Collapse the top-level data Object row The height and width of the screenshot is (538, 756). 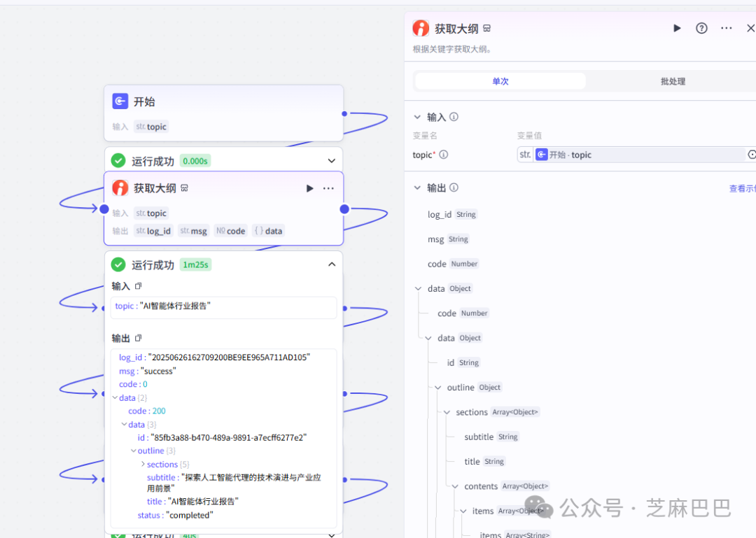(417, 288)
